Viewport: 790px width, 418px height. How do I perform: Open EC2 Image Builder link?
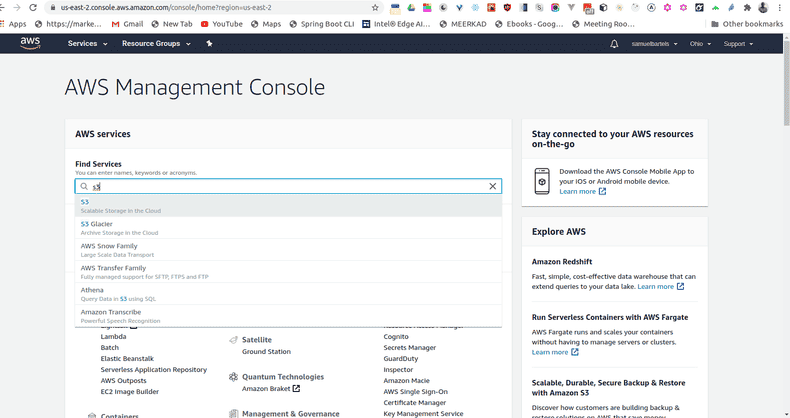[129, 392]
